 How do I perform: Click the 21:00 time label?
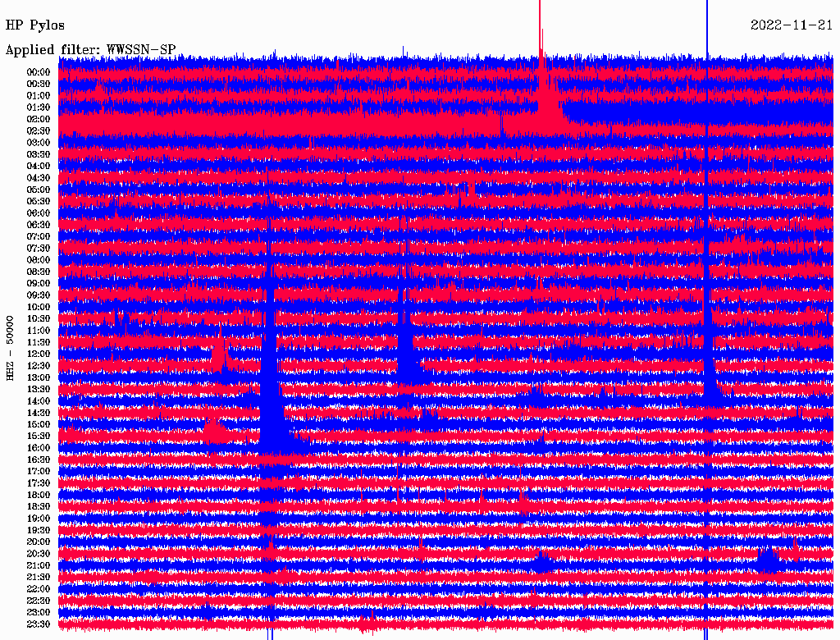click(39, 565)
